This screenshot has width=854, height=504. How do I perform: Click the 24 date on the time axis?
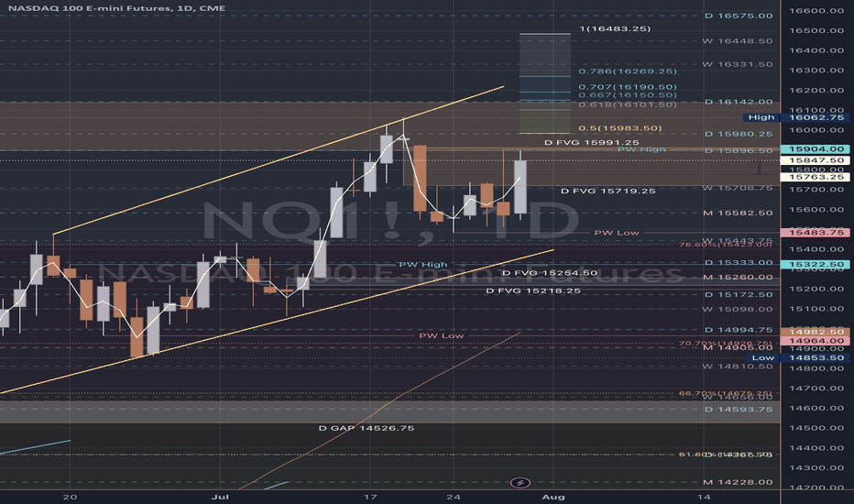[454, 497]
